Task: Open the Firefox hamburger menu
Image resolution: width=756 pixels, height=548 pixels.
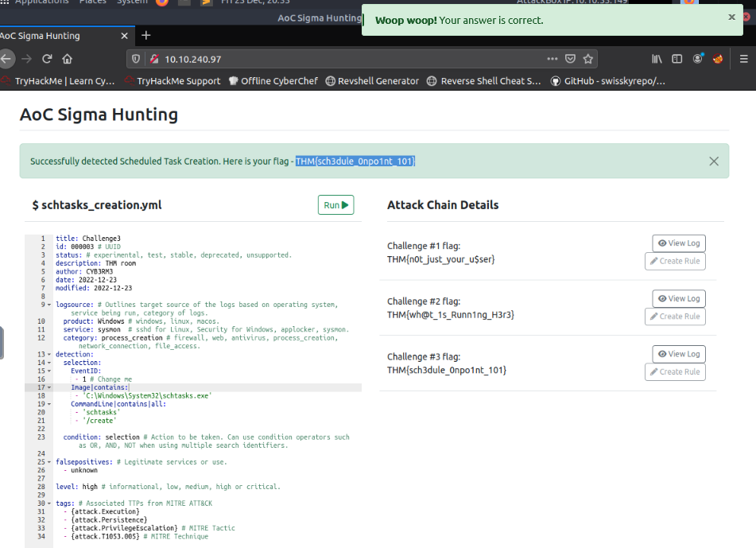Action: click(x=743, y=59)
